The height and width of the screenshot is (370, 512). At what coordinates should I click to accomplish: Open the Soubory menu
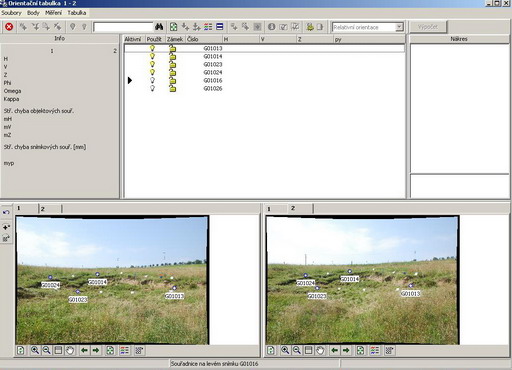(x=11, y=13)
